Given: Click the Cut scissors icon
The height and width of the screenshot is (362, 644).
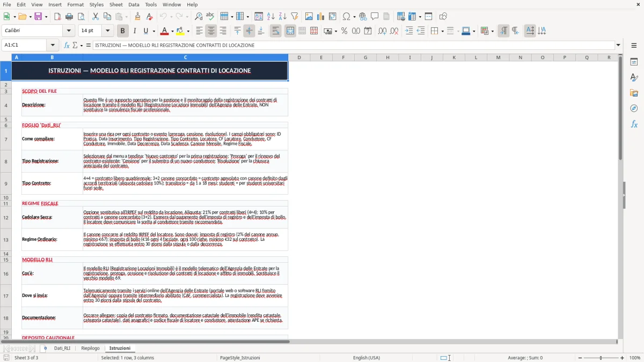Looking at the screenshot, I should [96, 17].
